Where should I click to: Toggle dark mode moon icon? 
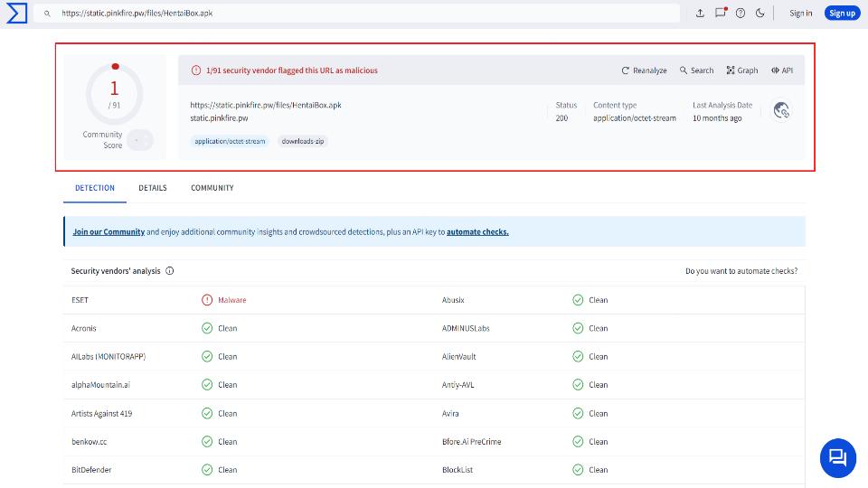[x=760, y=13]
